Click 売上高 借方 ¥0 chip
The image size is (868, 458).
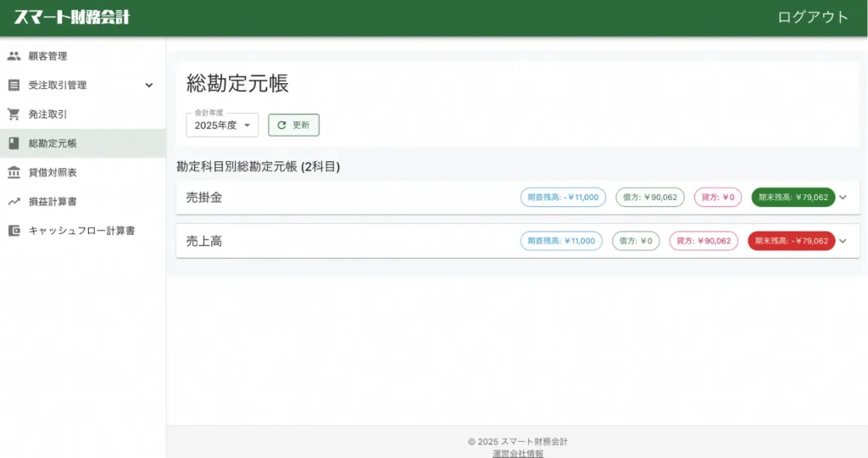pyautogui.click(x=636, y=241)
